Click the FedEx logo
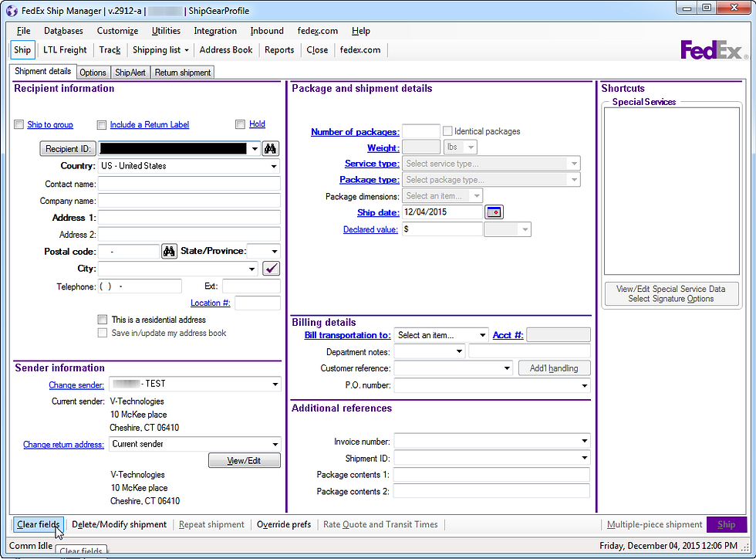Viewport: 756px width, 559px height. [713, 50]
